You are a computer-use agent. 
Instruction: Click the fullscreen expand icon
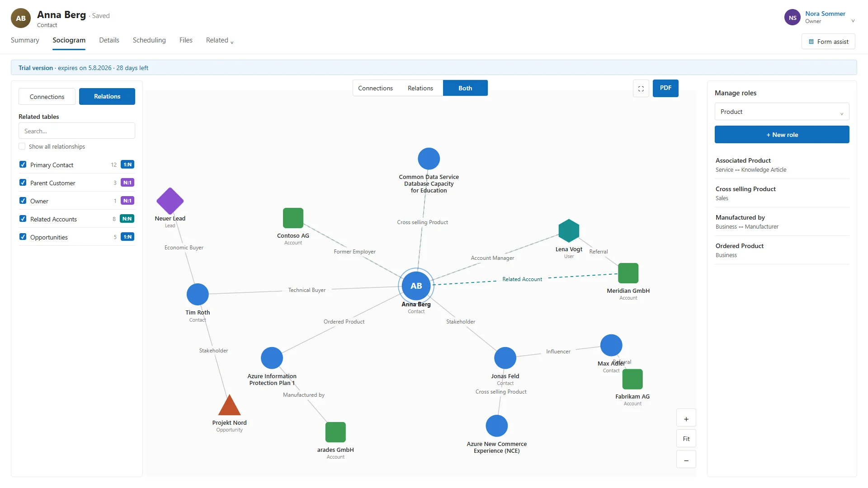(641, 89)
